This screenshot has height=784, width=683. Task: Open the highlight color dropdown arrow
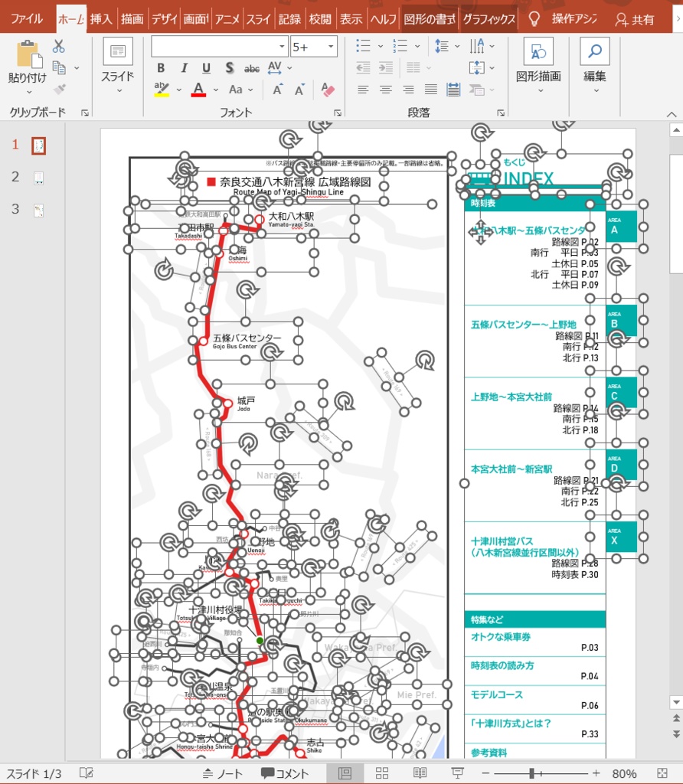click(x=178, y=90)
